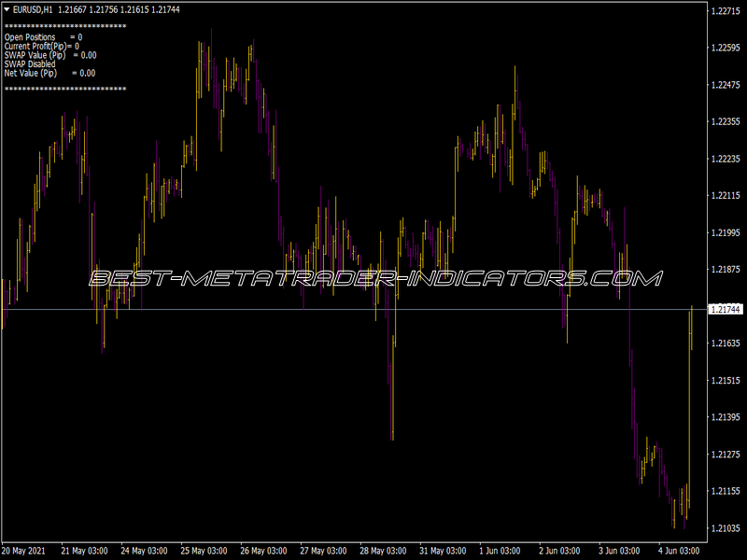
Task: Click the 1.22715 price scale label
Action: (726, 10)
